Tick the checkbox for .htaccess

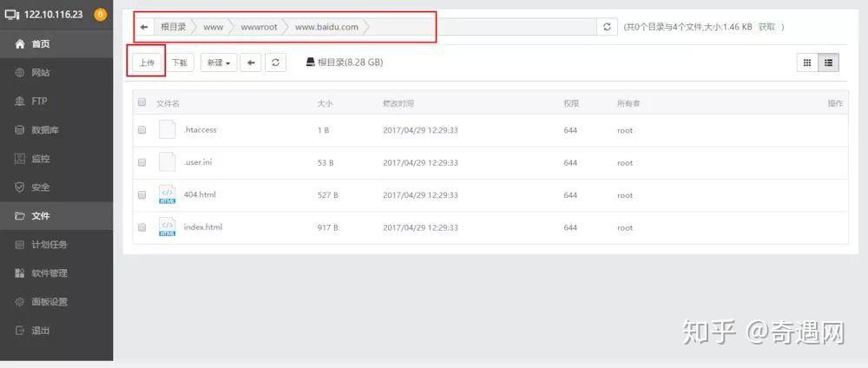pos(141,130)
